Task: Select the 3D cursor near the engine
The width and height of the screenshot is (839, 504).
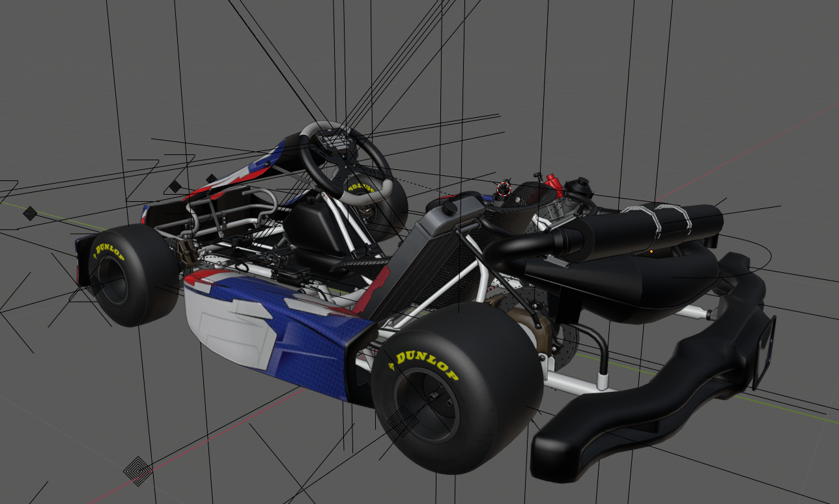Action: pyautogui.click(x=504, y=189)
